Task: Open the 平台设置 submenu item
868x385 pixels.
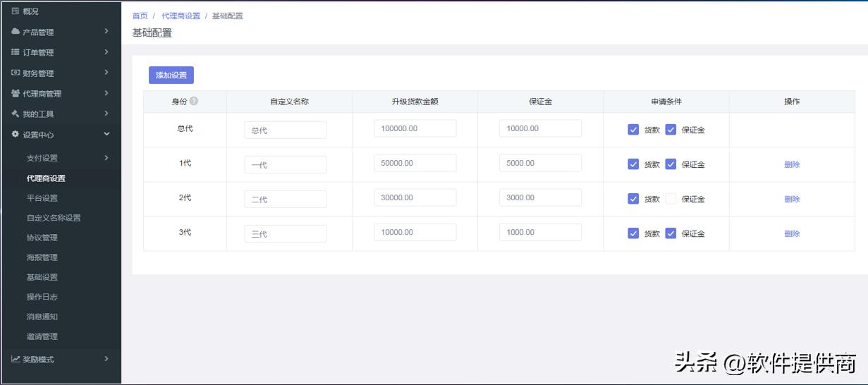Action: [42, 198]
